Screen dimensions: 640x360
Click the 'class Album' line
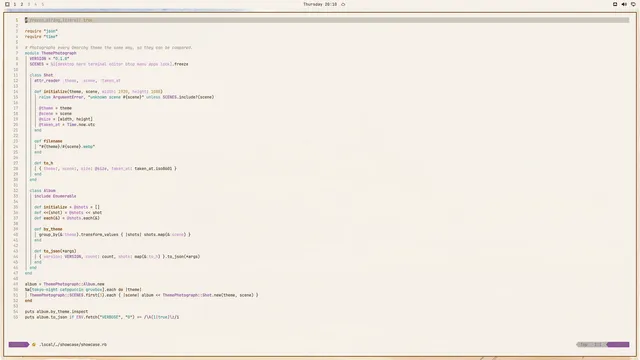[x=42, y=191]
